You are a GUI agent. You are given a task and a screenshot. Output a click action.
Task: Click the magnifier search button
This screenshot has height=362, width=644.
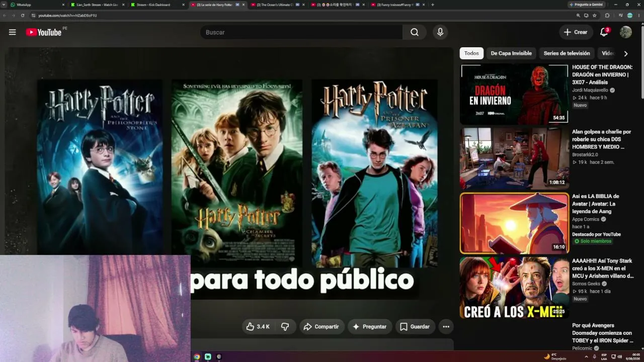coord(415,32)
